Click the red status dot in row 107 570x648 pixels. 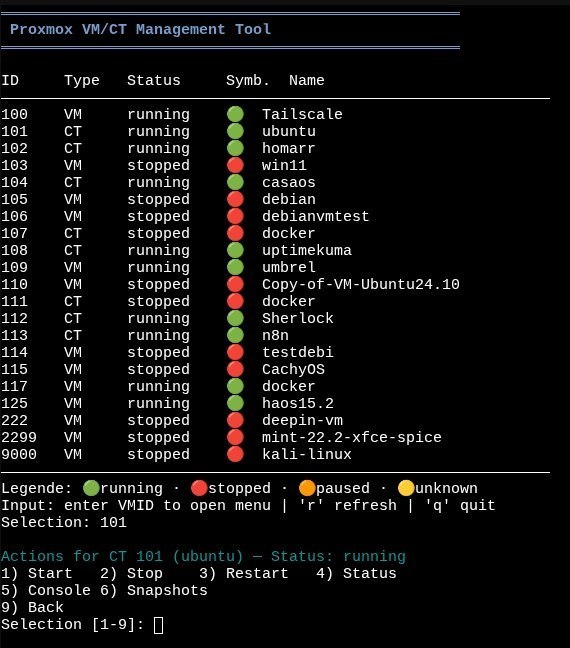click(x=235, y=233)
